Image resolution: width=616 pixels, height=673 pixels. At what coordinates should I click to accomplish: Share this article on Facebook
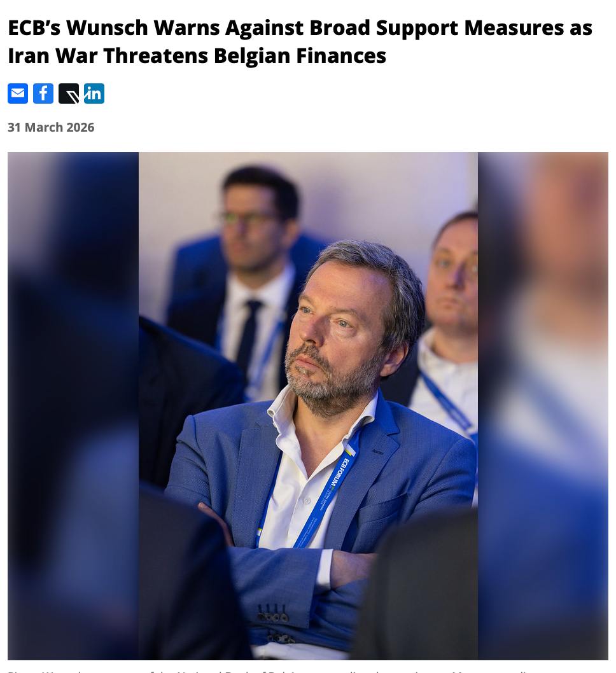43,94
